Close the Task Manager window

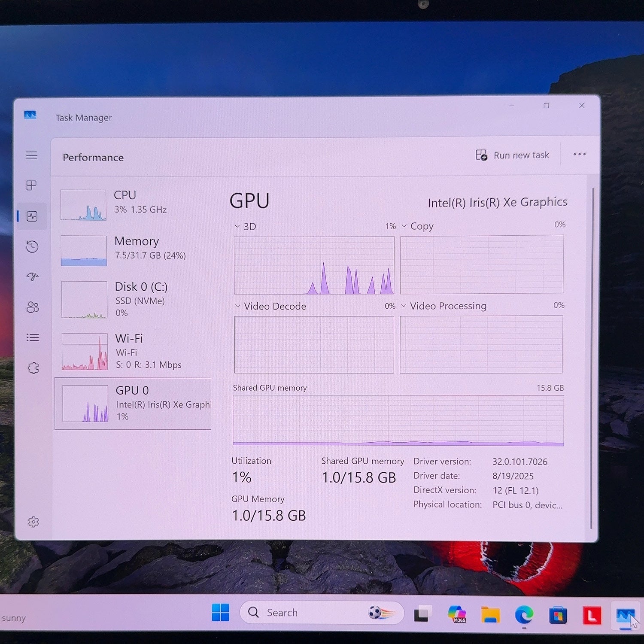pos(582,106)
